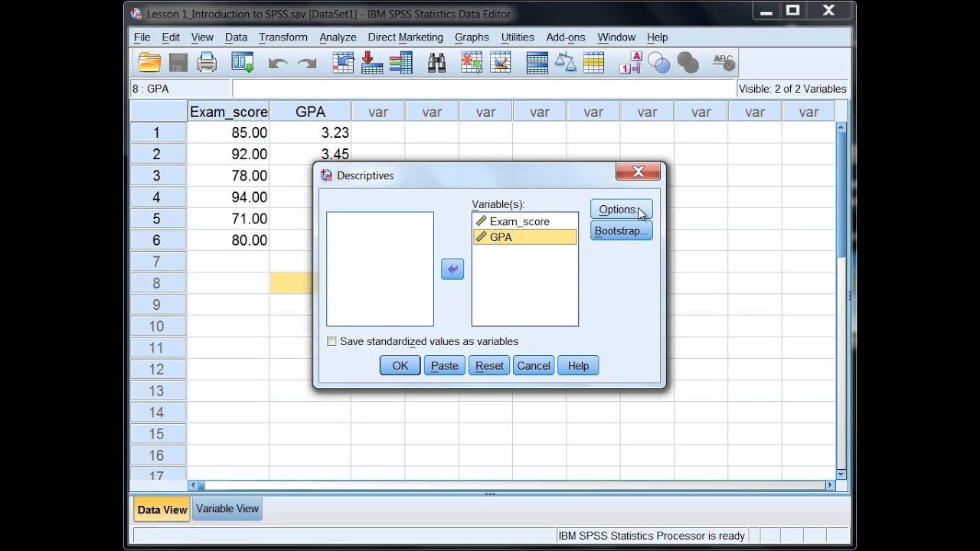Switch to the Data View tab

pyautogui.click(x=162, y=510)
